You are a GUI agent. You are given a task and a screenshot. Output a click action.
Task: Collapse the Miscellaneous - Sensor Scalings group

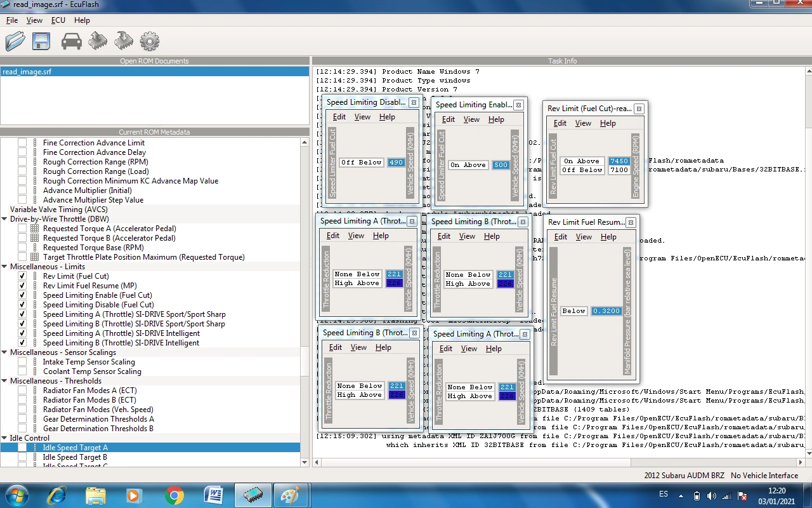click(4, 352)
